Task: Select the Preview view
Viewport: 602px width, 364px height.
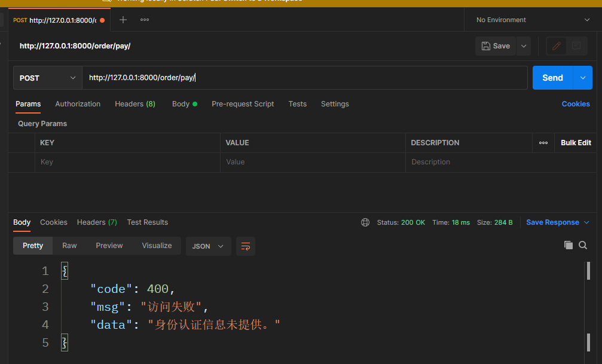Action: [109, 246]
